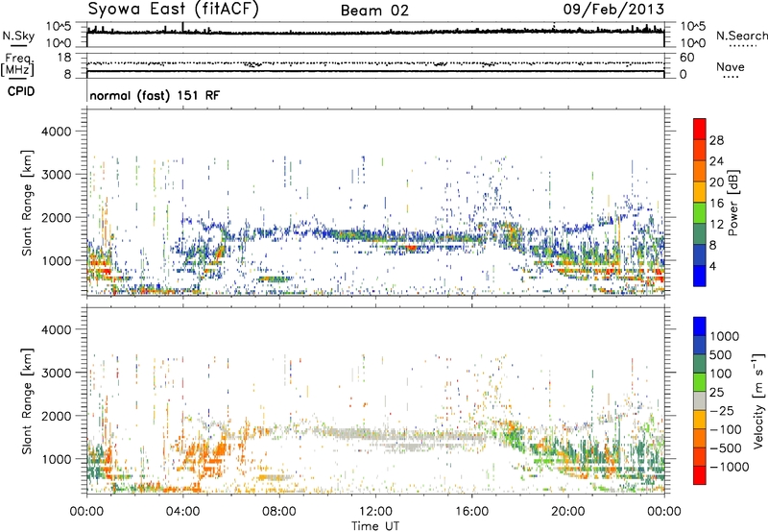This screenshot has height=532, width=768.
Task: Click the 20 dB power colorbar label
Action: coord(716,182)
